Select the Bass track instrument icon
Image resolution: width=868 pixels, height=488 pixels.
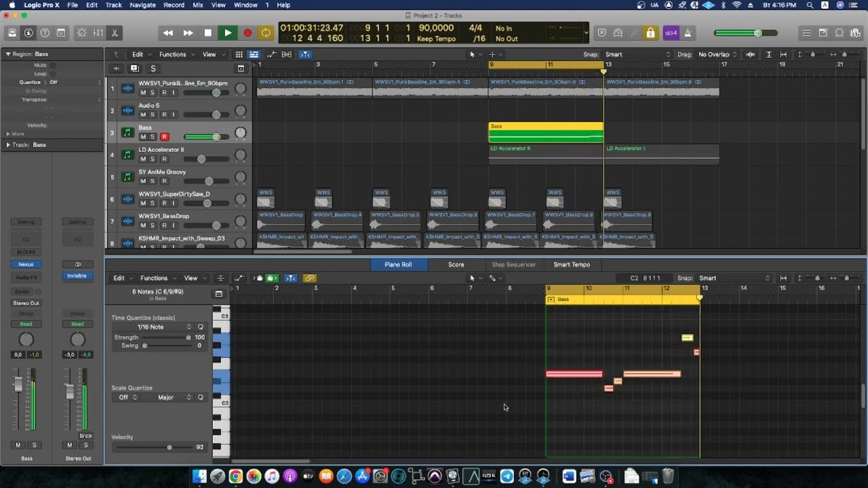tap(127, 133)
